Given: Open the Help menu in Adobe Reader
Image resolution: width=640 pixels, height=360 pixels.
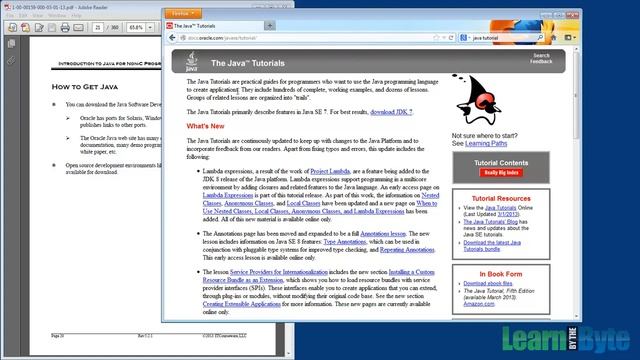Looking at the screenshot, I should [76, 16].
